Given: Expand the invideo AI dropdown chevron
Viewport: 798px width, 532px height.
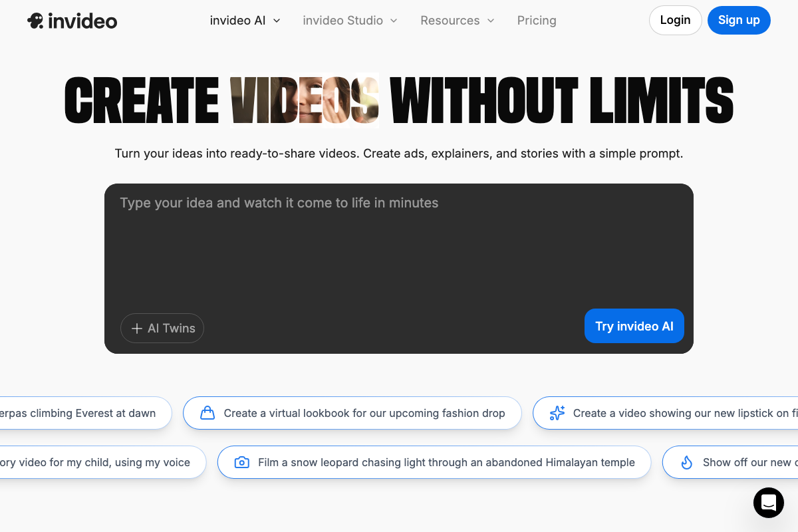Looking at the screenshot, I should tap(277, 21).
